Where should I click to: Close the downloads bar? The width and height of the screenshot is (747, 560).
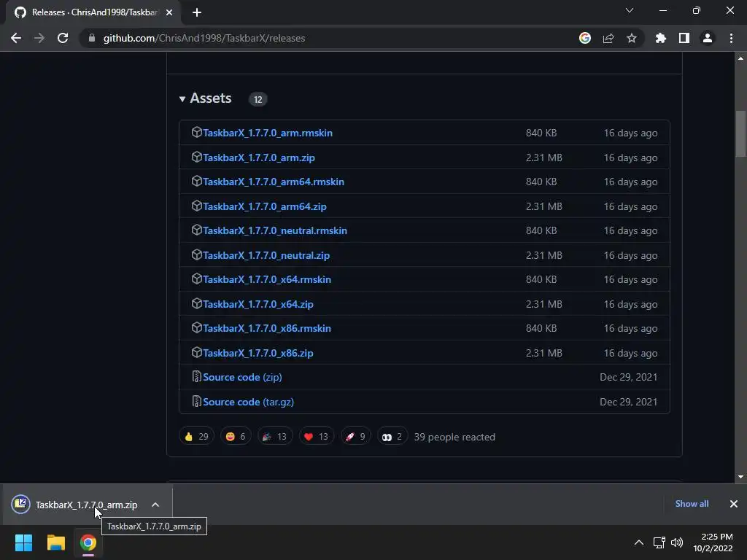pos(734,504)
